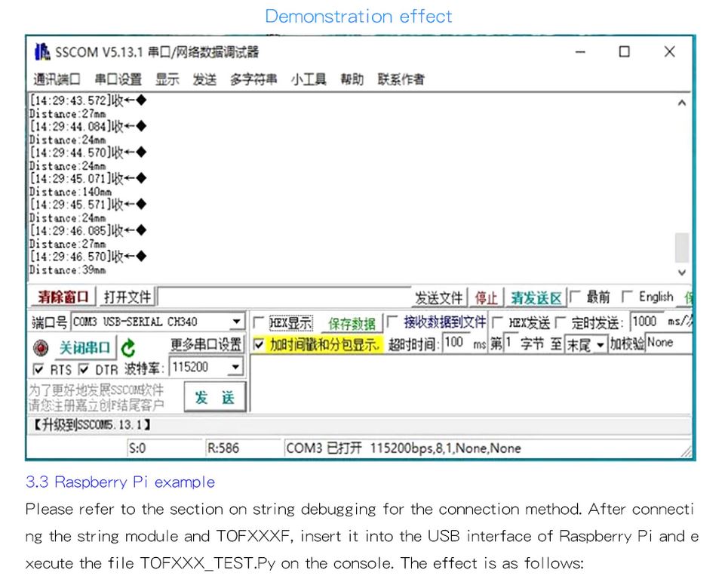Click the large 发送 send button
This screenshot has height=576, width=728.
coord(214,397)
